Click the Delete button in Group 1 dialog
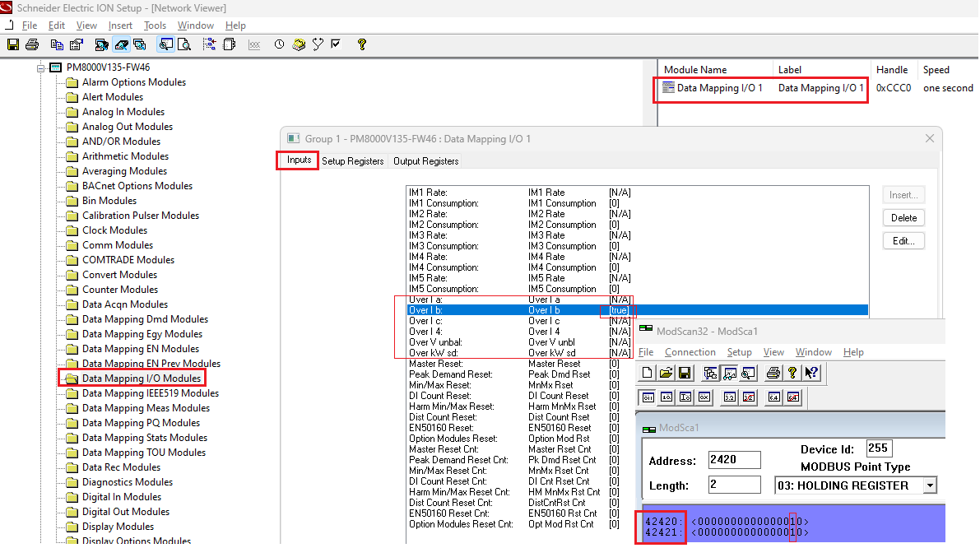 903,218
